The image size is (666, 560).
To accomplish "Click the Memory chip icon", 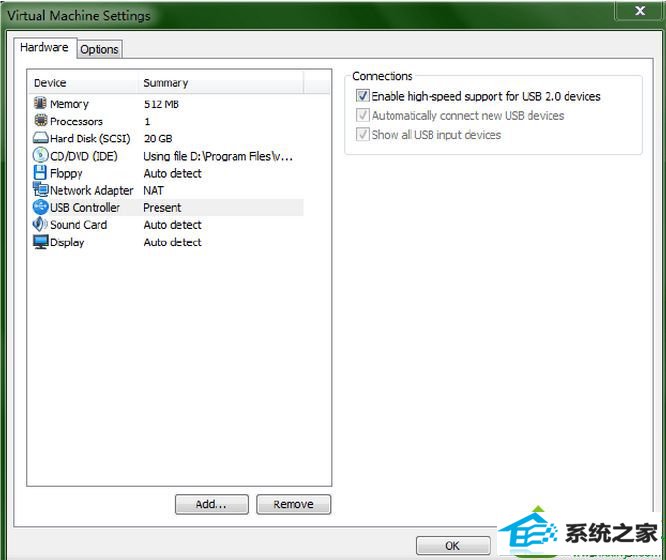I will [x=40, y=103].
